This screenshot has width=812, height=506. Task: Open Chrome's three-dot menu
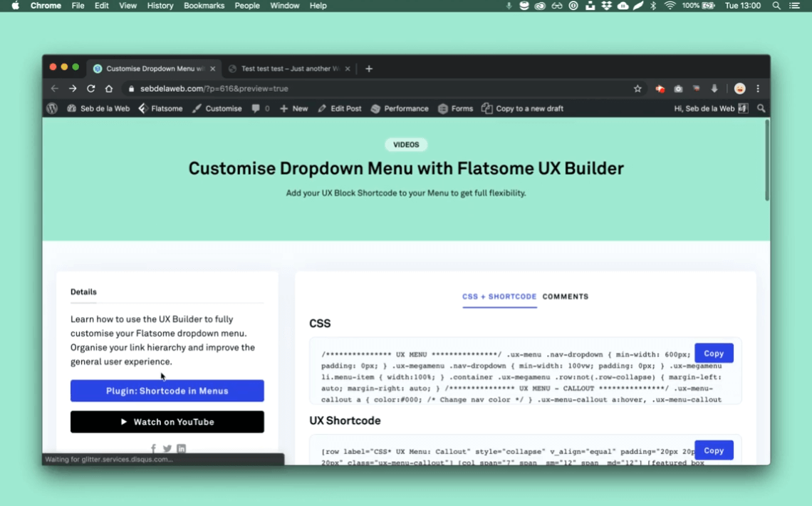tap(758, 88)
